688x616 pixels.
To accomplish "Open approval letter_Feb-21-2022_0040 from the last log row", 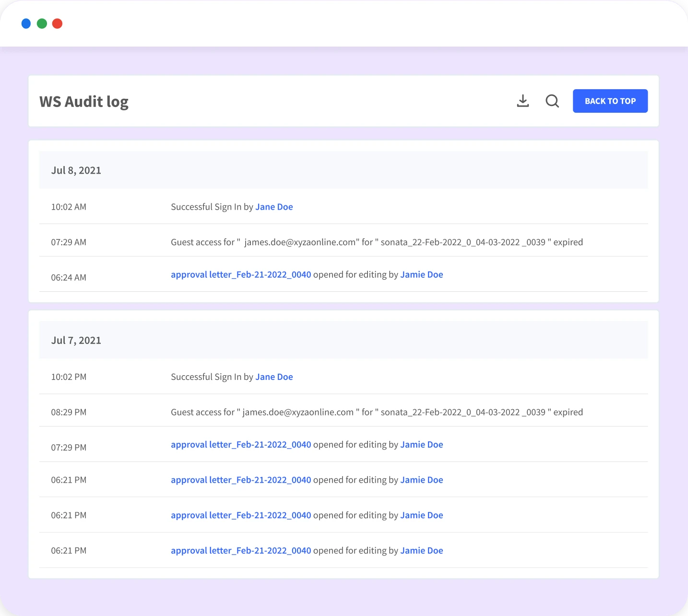I will (x=241, y=550).
